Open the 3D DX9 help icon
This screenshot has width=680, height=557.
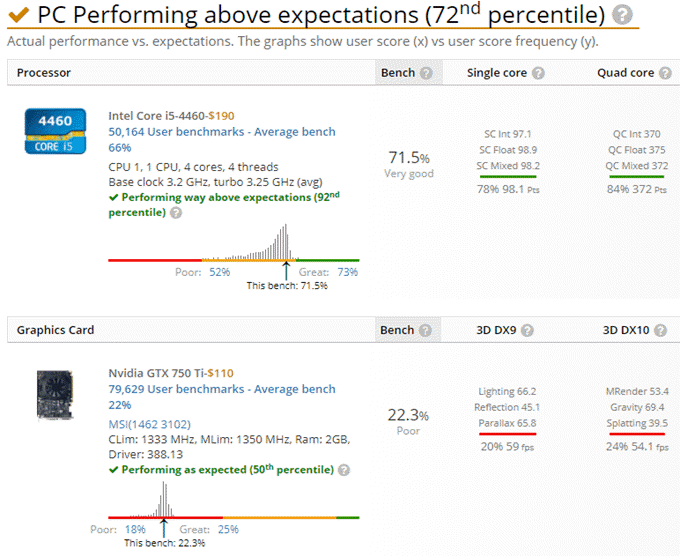click(527, 330)
